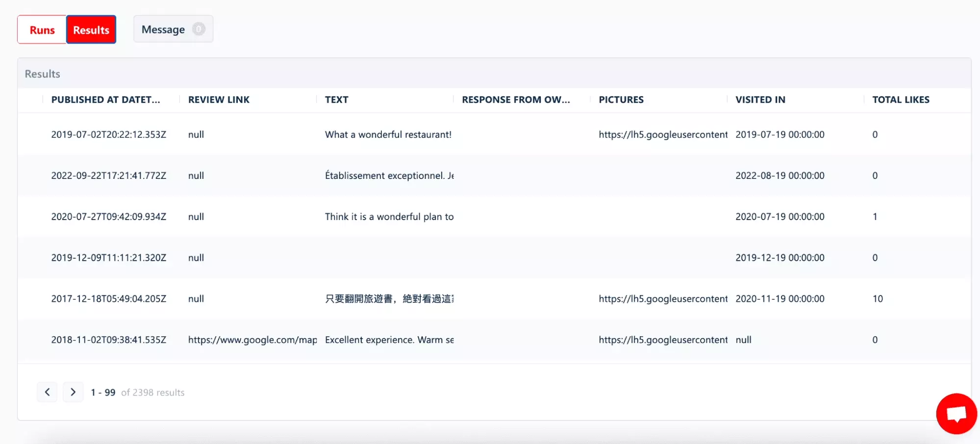The height and width of the screenshot is (444, 980).
Task: Open the red chat support bubble
Action: pyautogui.click(x=956, y=414)
